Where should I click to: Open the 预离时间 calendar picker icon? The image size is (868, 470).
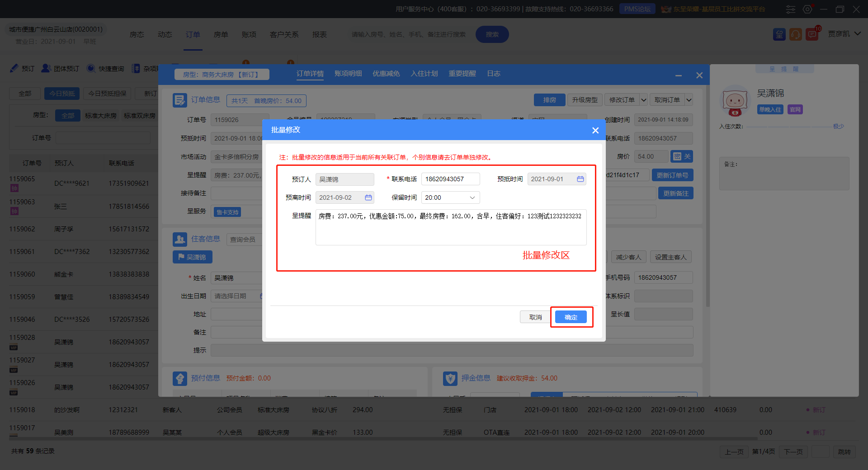tap(368, 197)
